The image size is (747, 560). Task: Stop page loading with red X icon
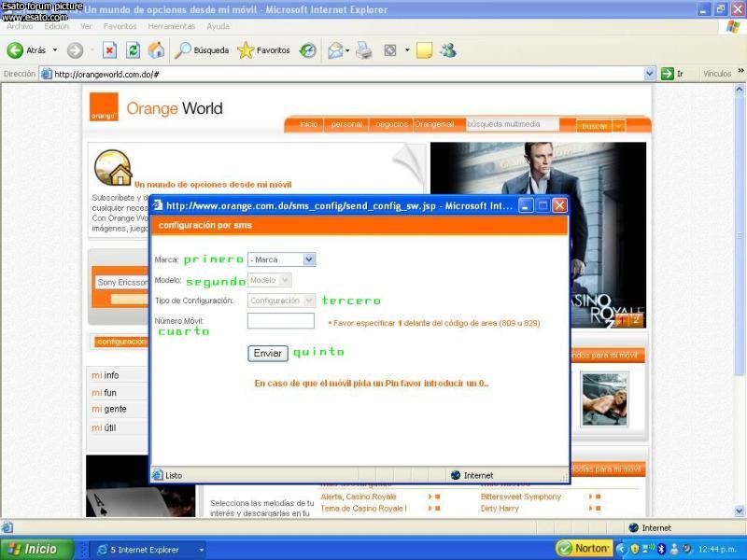[x=109, y=50]
